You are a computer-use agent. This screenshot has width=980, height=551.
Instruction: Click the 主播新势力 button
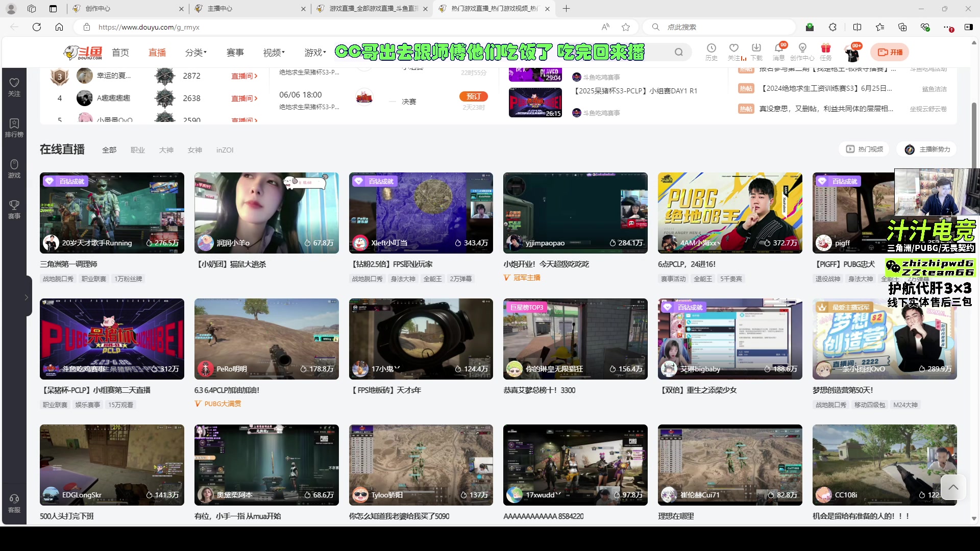[x=927, y=149]
